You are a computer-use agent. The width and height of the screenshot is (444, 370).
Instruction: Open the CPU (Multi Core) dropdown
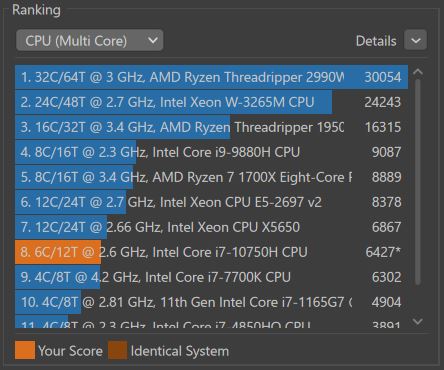(90, 41)
